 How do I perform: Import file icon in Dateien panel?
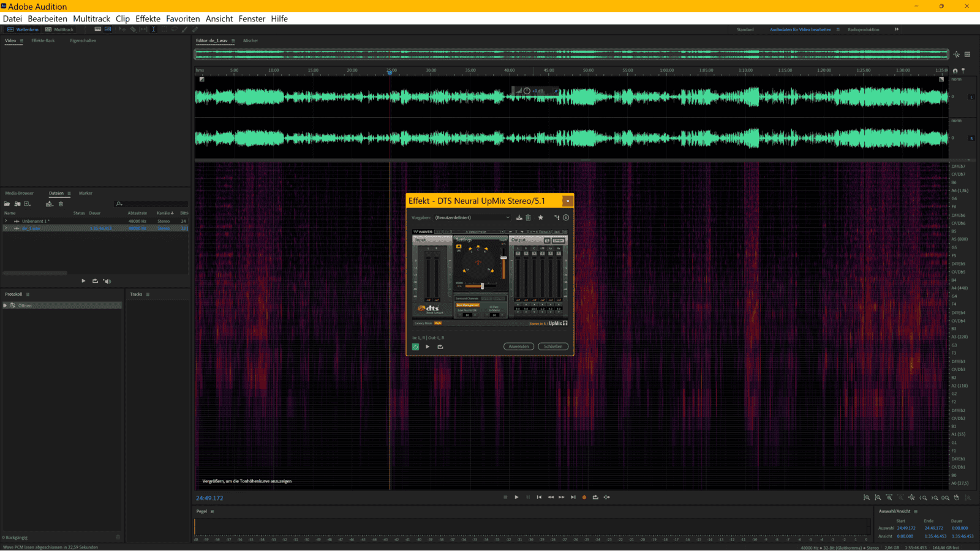(x=17, y=204)
